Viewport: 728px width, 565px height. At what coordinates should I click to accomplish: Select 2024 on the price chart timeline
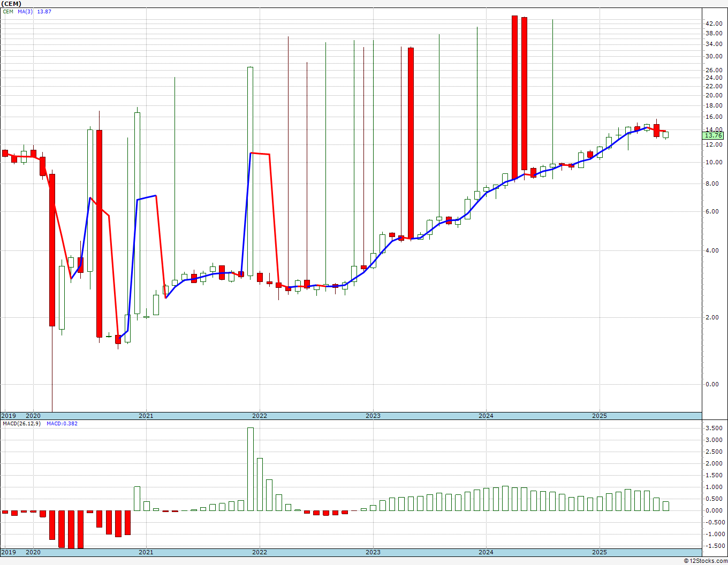(x=486, y=416)
